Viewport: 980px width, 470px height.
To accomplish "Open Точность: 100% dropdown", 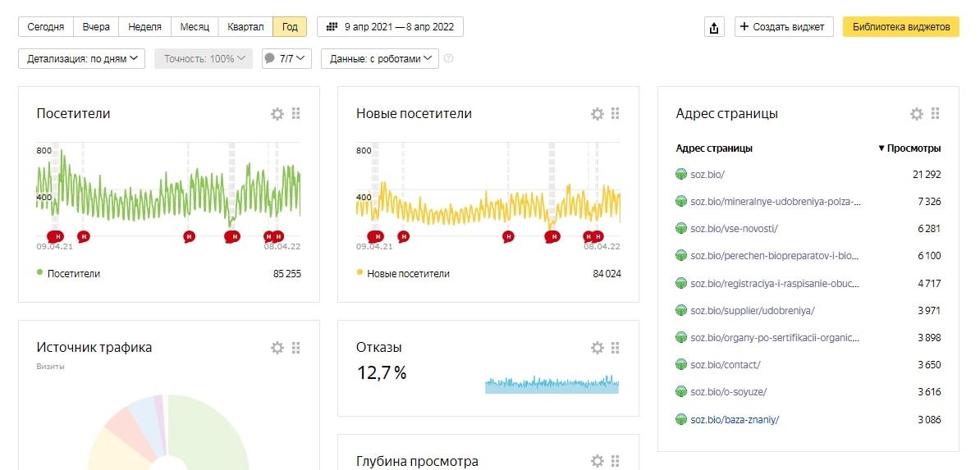I will pyautogui.click(x=204, y=59).
